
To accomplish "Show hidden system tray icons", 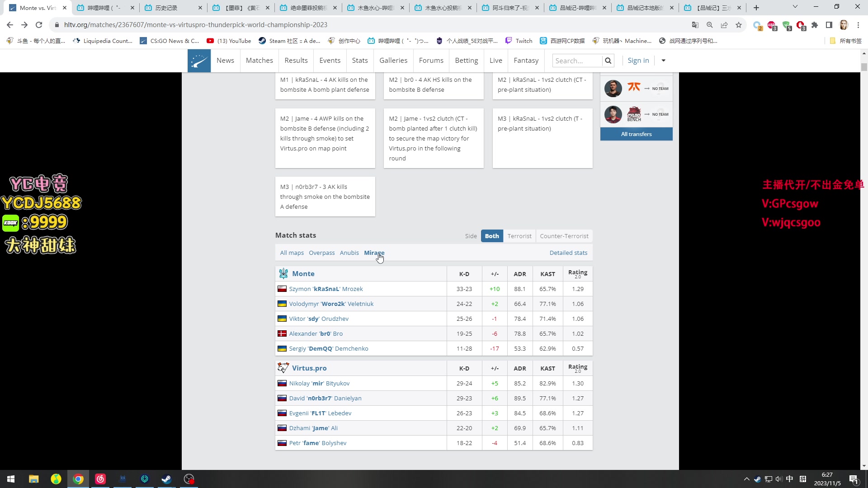I will click(747, 479).
